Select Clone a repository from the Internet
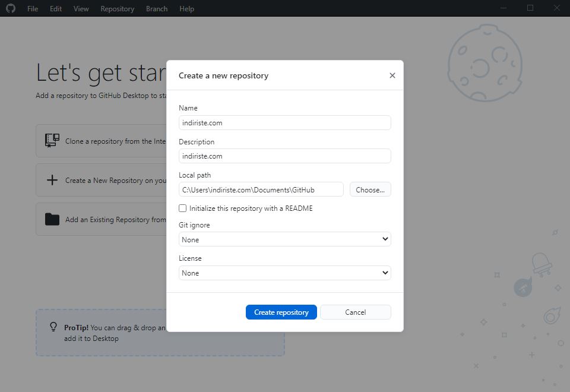This screenshot has width=570, height=392. [102, 141]
